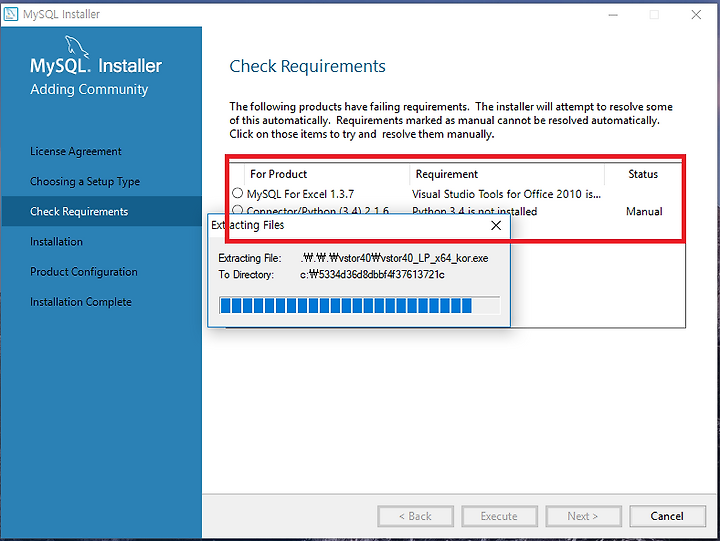Select the Connector/Python radio button
The width and height of the screenshot is (720, 541).
click(x=237, y=210)
